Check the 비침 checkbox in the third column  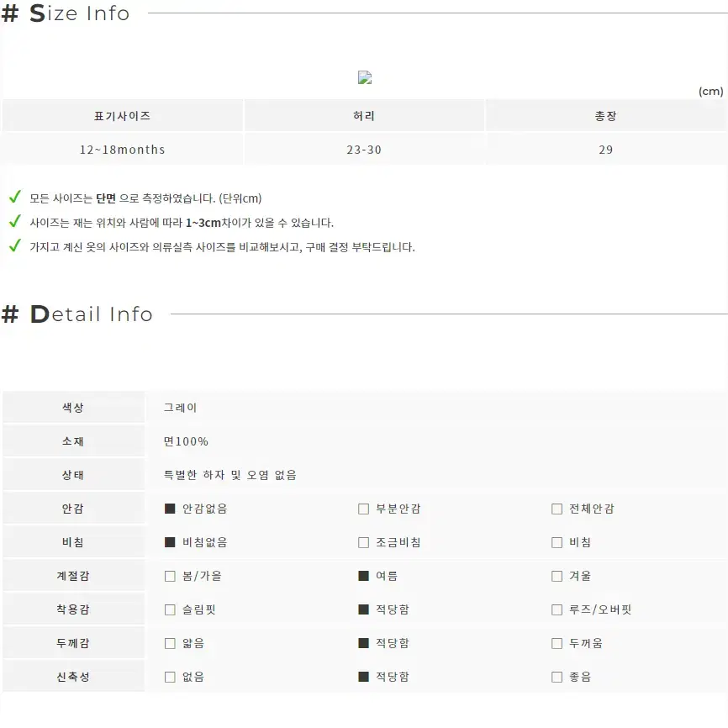point(557,542)
